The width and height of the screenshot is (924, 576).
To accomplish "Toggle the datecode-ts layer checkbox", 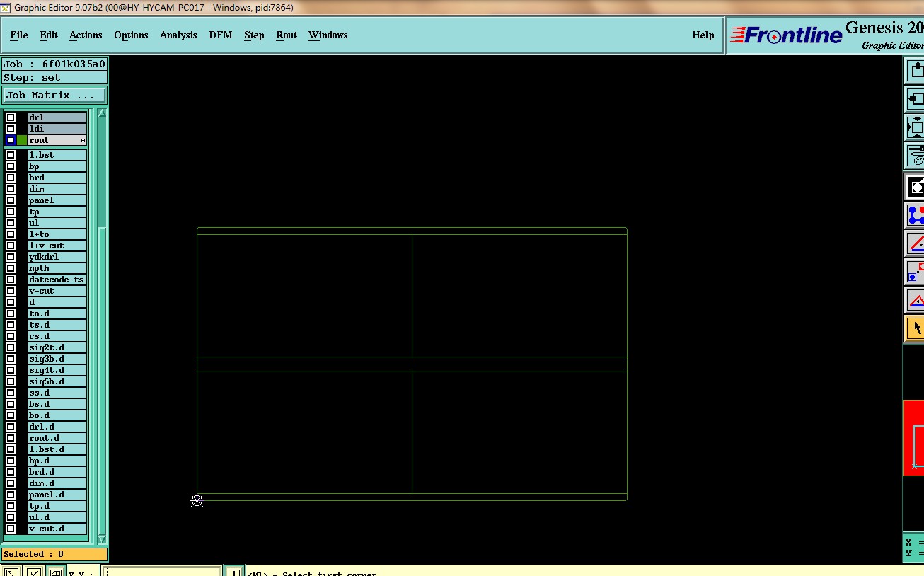I will (x=11, y=280).
